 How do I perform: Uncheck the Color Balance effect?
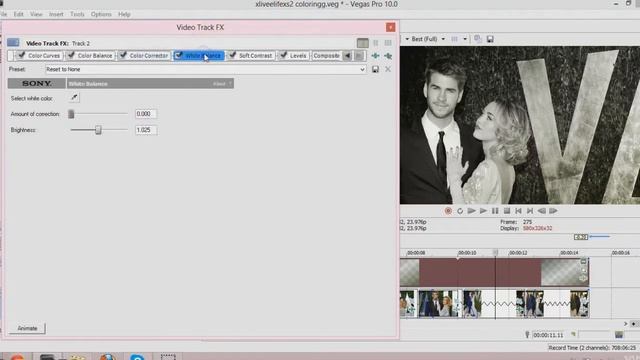click(71, 55)
